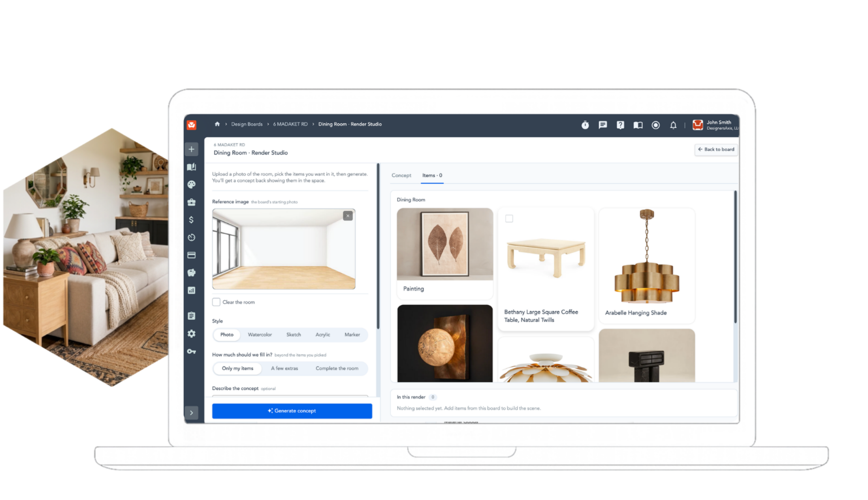
Task: Select the Arabelle Hanging Shade thumbnail
Action: (647, 256)
